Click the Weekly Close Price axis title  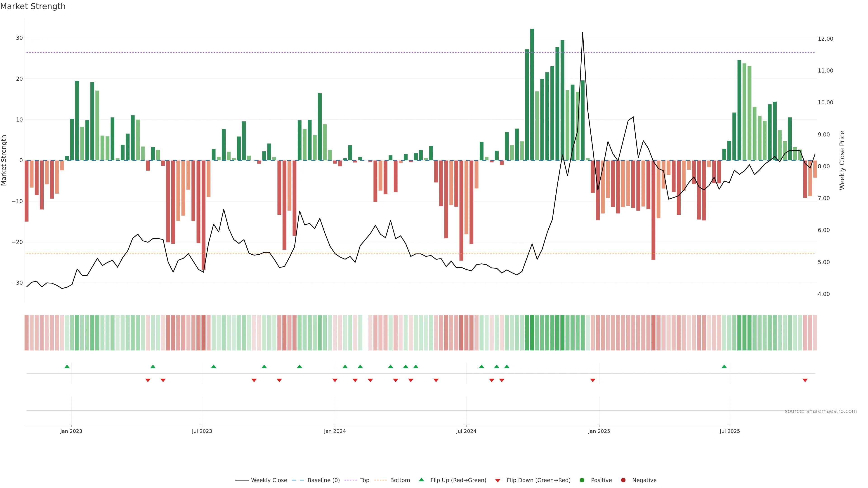tap(842, 160)
